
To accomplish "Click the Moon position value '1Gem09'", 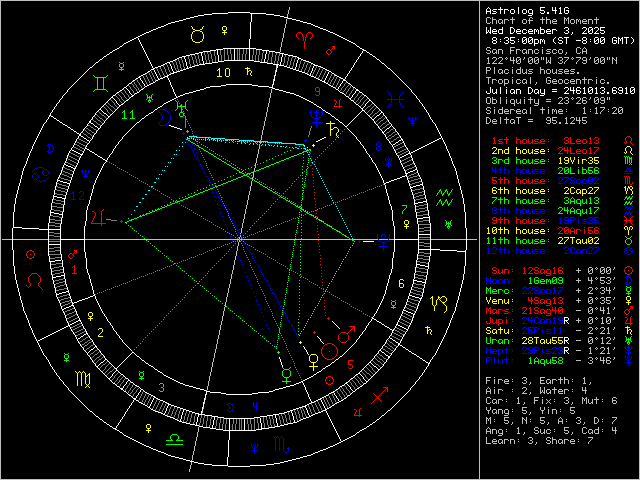I will tap(545, 281).
